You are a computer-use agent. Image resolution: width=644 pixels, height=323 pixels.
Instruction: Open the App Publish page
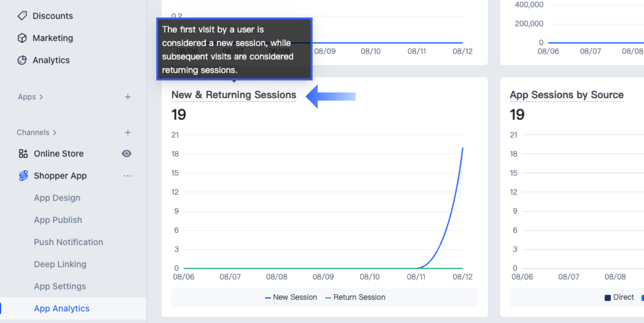pos(58,220)
